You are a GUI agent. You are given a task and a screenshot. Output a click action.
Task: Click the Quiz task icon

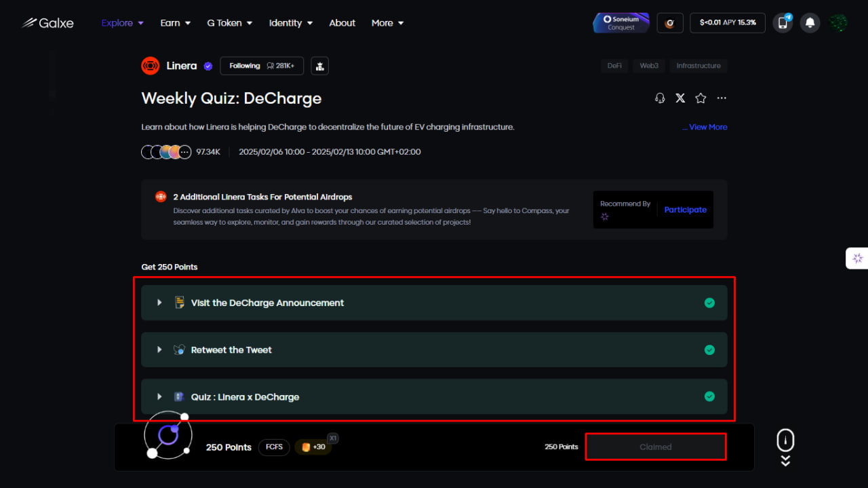[179, 396]
